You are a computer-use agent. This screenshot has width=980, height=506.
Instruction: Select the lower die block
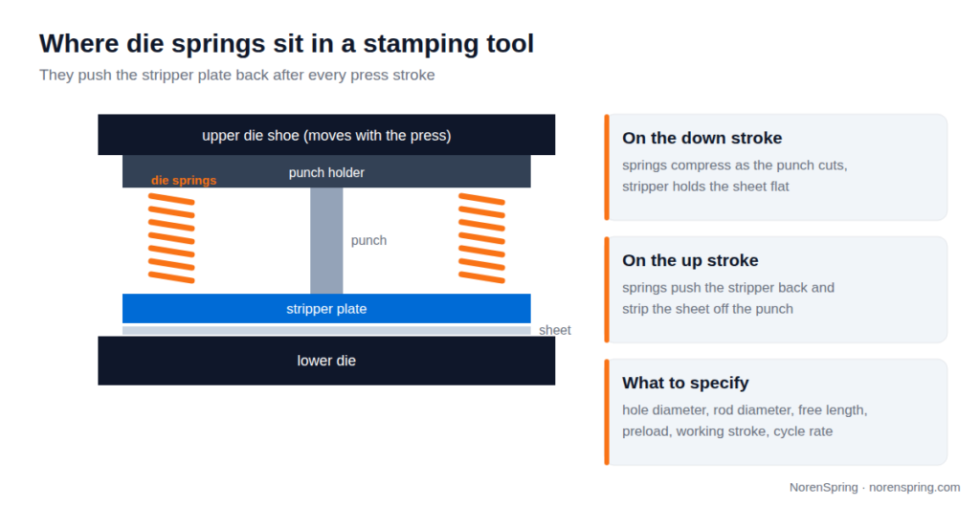click(326, 361)
